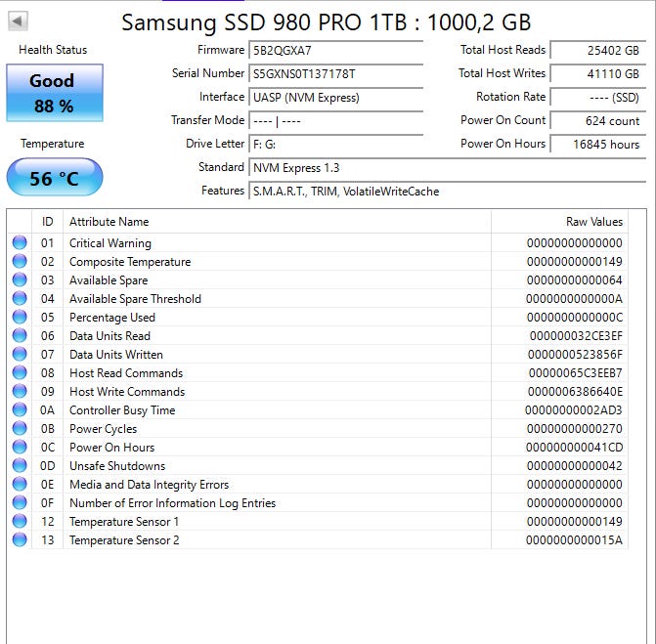Click raw value 000000000015A
This screenshot has width=656, height=644.
(574, 539)
